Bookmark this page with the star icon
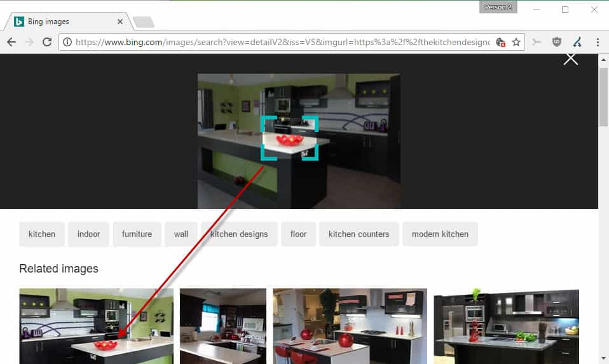This screenshot has height=364, width=609. click(516, 42)
